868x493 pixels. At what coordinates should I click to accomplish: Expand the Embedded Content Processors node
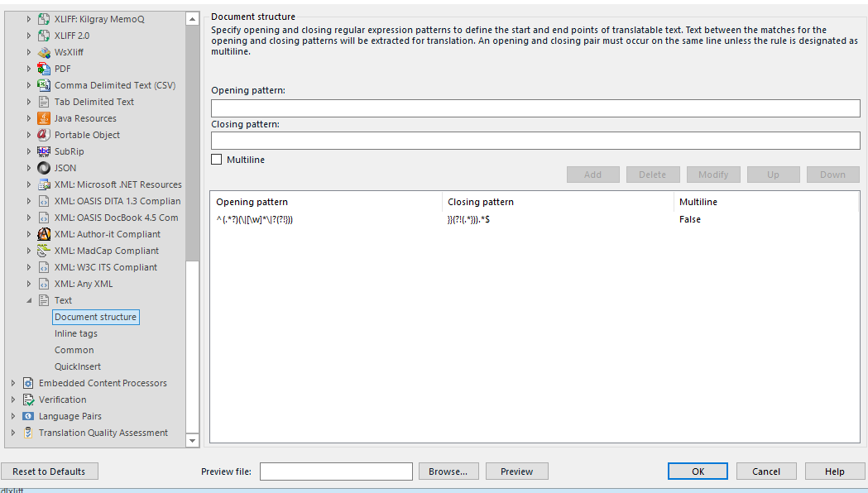coord(13,383)
